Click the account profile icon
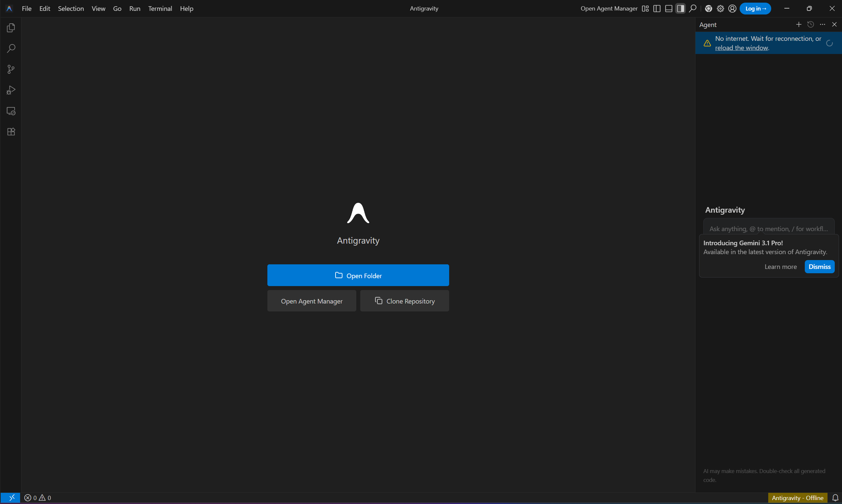Image resolution: width=842 pixels, height=504 pixels. 732,9
